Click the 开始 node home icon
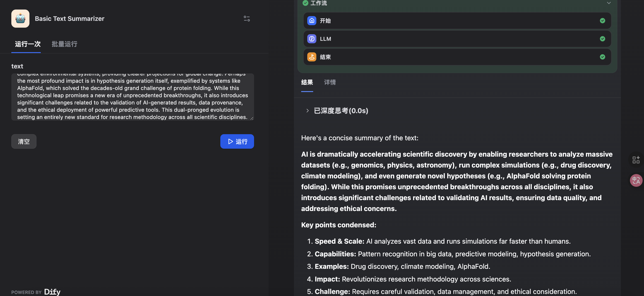Viewport: 644px width, 296px height. (x=312, y=21)
